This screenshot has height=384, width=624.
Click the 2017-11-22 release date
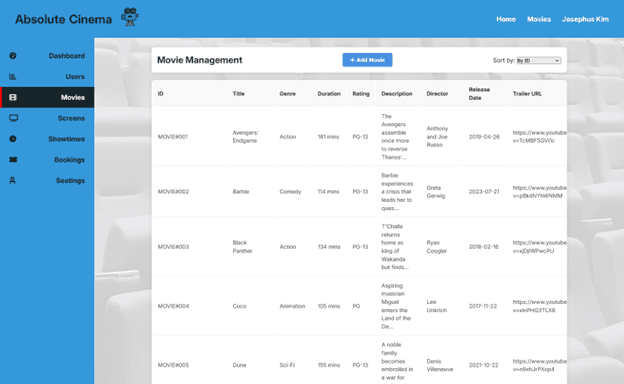tap(483, 306)
